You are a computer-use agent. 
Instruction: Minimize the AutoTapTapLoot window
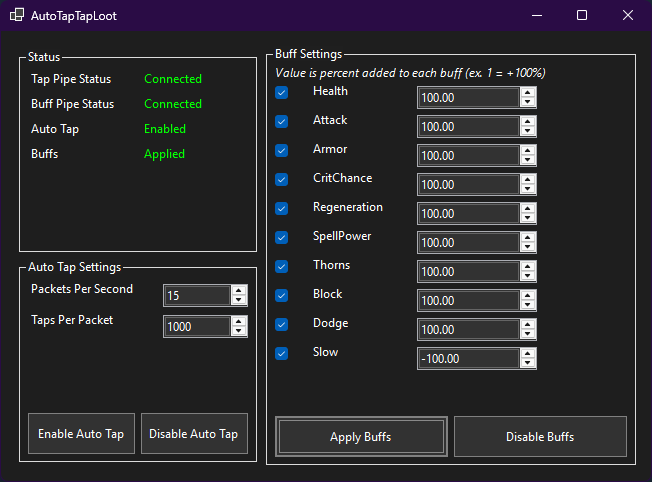pyautogui.click(x=537, y=15)
